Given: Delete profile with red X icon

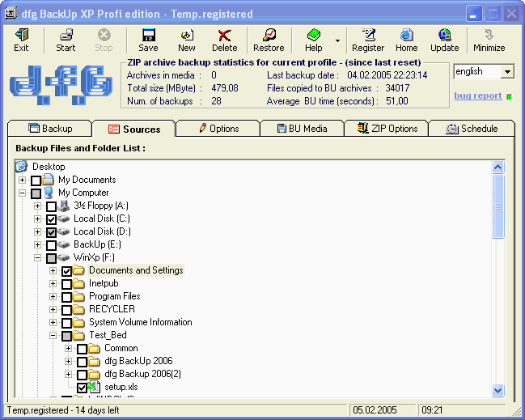Looking at the screenshot, I should coord(224,35).
